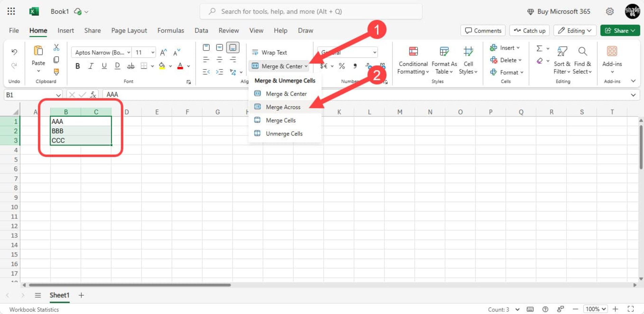Open the font size dropdown
Viewport: 644px width, 314px height.
click(x=153, y=52)
